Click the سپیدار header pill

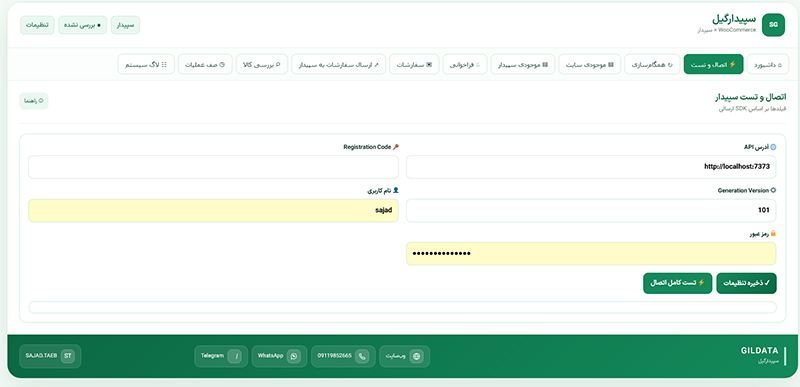pos(126,25)
